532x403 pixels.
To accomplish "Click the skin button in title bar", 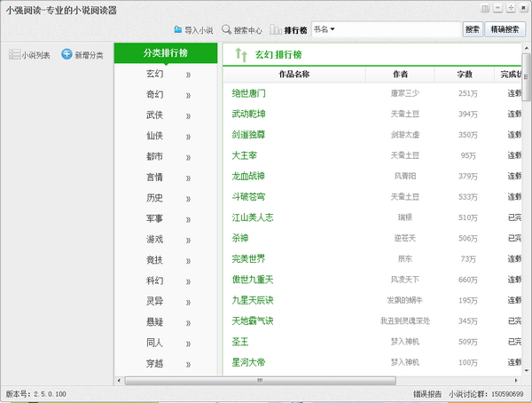I will pos(485,8).
